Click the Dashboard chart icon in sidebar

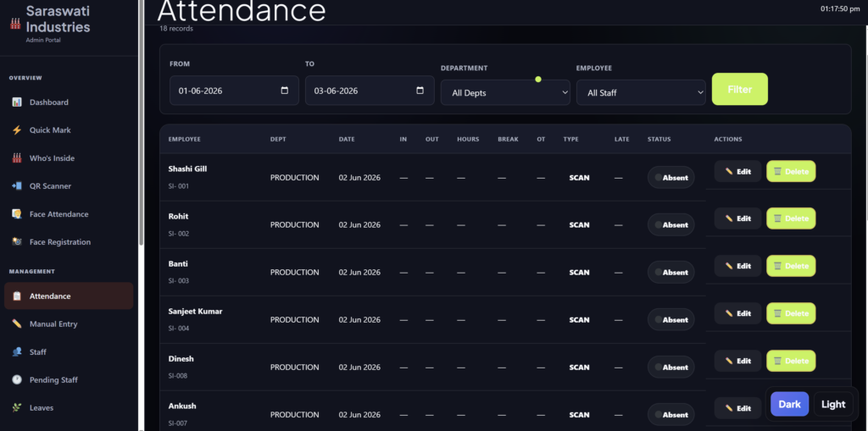(x=17, y=102)
